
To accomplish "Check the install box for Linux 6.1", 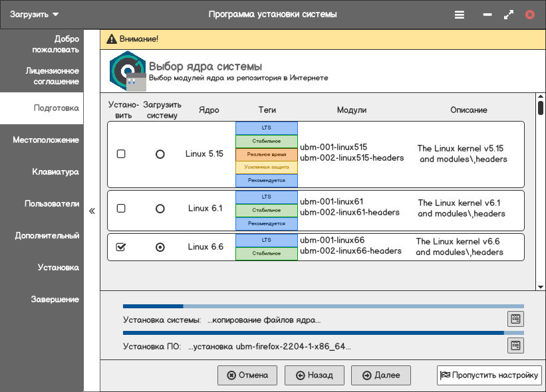I will click(121, 208).
